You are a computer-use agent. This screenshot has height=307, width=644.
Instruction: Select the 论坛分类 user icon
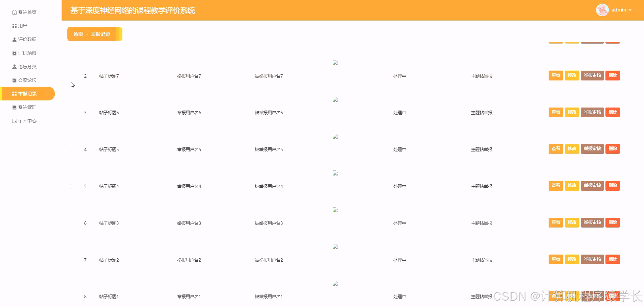[14, 66]
